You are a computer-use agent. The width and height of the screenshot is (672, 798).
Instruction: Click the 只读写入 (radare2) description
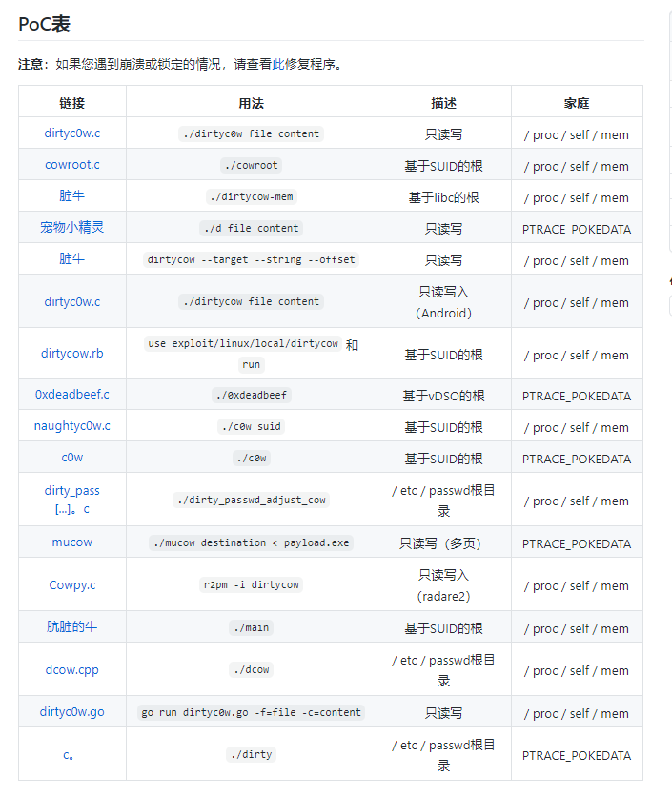pos(443,585)
